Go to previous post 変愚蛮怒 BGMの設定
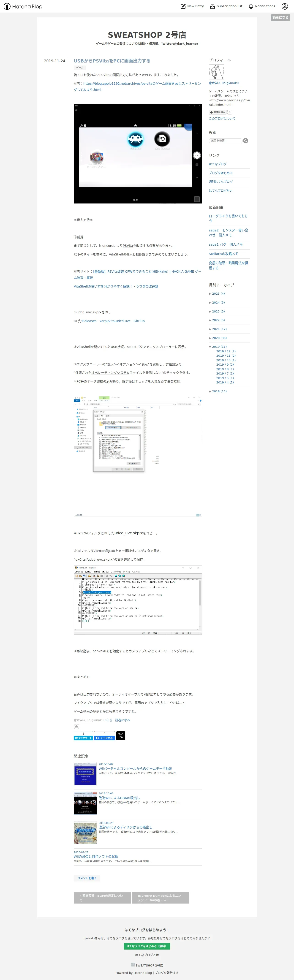This screenshot has height=980, width=294. (102, 898)
